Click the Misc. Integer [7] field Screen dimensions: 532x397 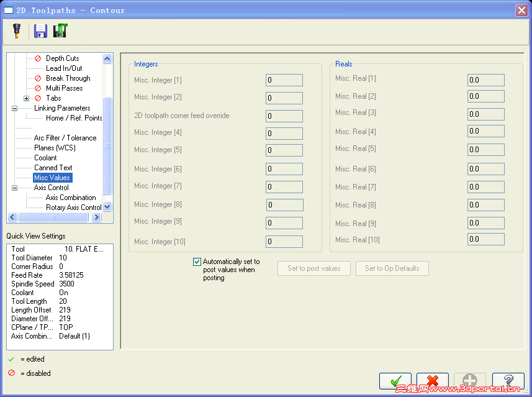pyautogui.click(x=284, y=187)
